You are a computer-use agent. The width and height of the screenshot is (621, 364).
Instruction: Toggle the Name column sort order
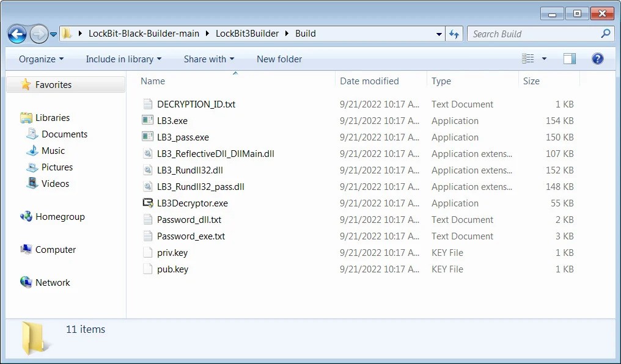click(152, 81)
